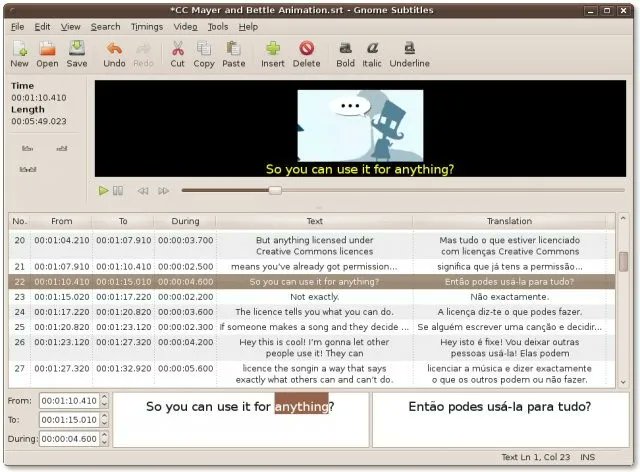Decrease During time with down arrow
Image resolution: width=640 pixels, height=472 pixels.
click(104, 443)
